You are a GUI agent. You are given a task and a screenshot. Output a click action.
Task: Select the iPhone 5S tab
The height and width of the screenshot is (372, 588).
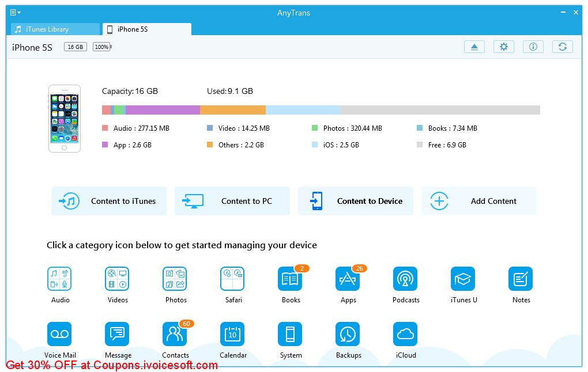[x=147, y=29]
